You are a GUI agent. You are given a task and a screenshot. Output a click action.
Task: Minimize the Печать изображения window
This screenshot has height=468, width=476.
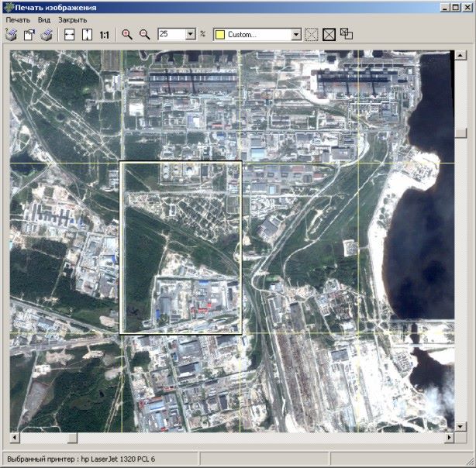[x=445, y=8]
